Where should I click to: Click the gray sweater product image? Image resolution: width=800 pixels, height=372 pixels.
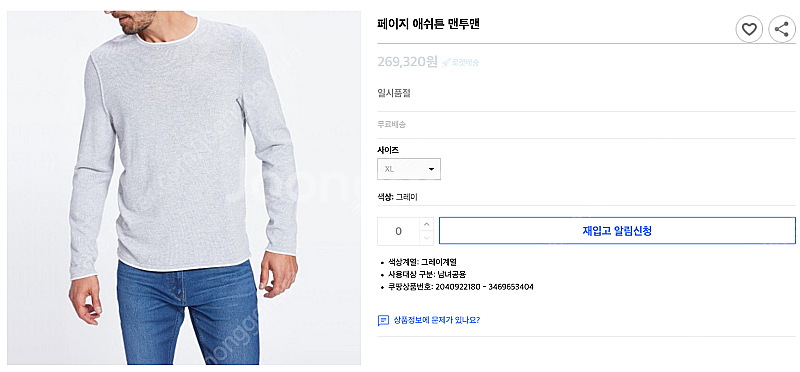click(184, 188)
